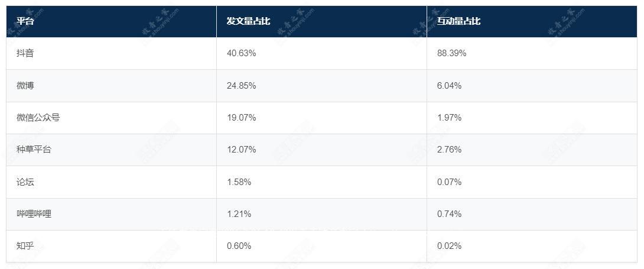644x269 pixels.
Task: Select the 1.58% cell in 论坛 row
Action: [239, 182]
